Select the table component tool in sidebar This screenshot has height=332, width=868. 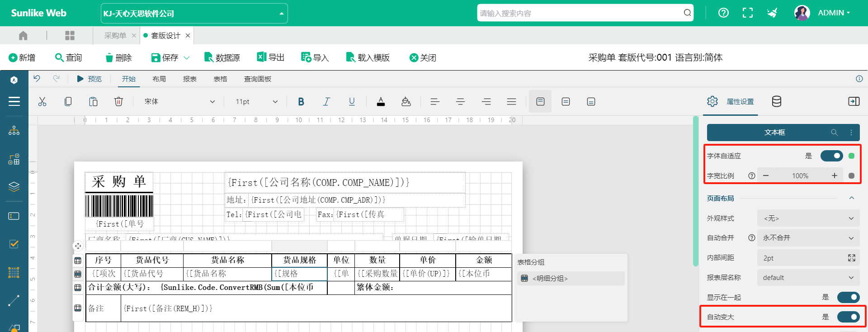click(14, 272)
